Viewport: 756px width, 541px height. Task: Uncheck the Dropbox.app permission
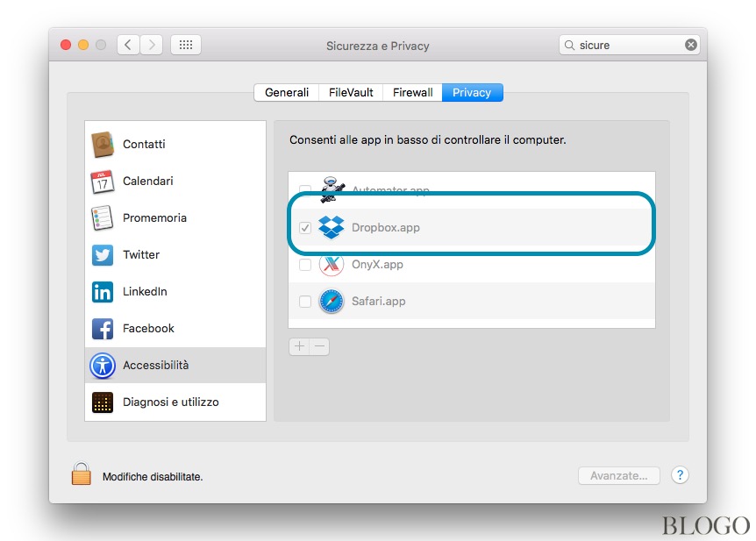(304, 227)
